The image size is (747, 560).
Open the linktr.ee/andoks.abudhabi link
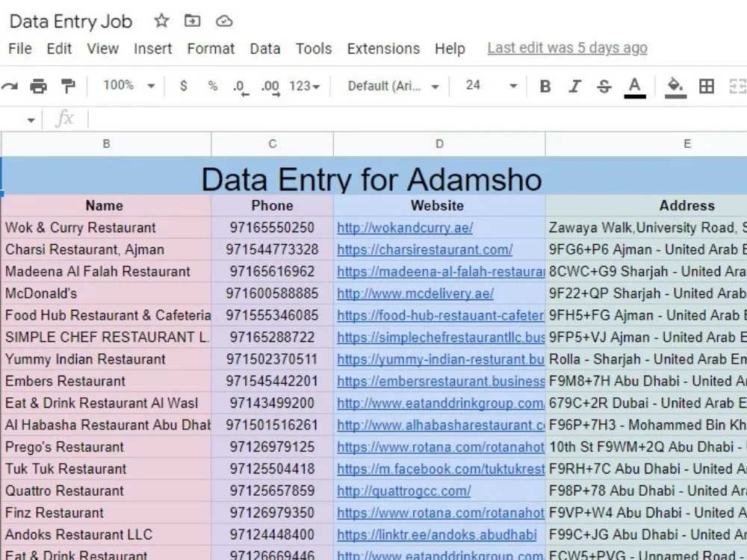point(437,535)
